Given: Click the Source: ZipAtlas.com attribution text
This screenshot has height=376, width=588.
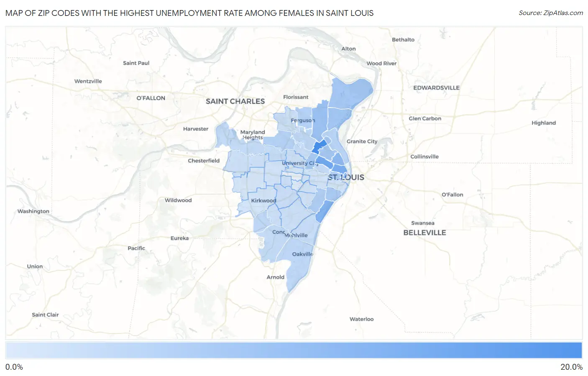Looking at the screenshot, I should [x=551, y=13].
